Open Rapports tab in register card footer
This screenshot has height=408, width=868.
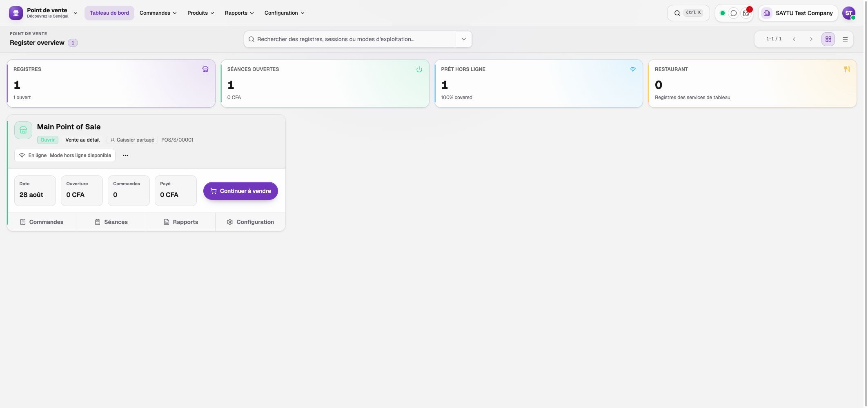(x=180, y=222)
